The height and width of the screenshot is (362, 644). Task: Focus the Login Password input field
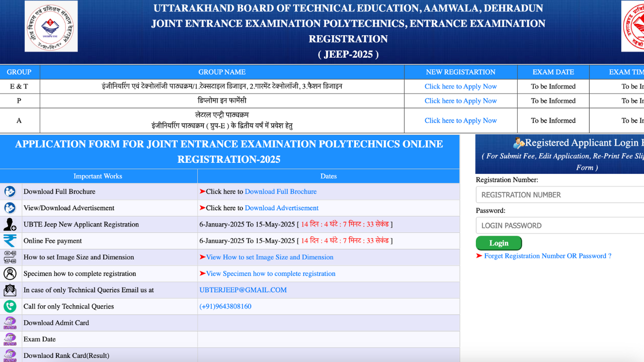click(x=560, y=225)
